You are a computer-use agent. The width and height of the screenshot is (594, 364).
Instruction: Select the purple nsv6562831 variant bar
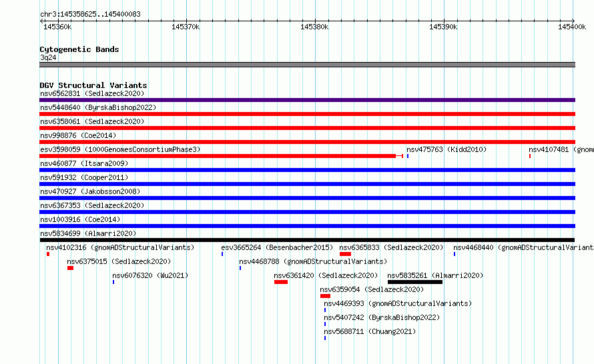pos(307,100)
